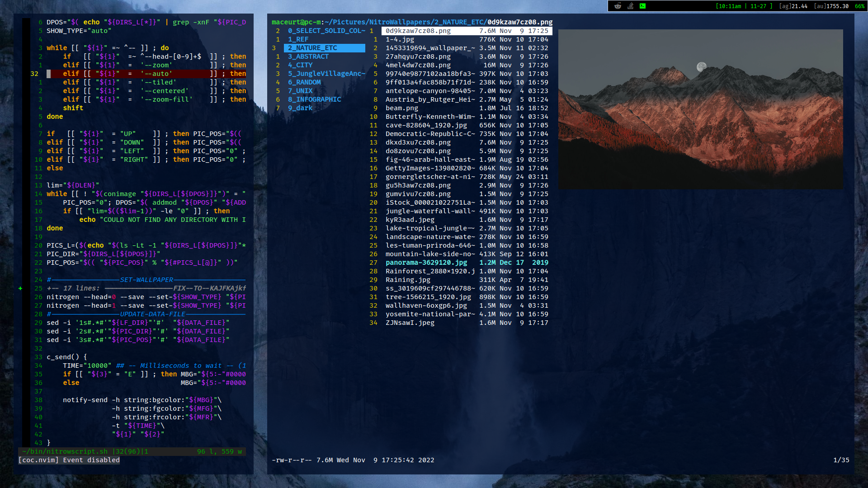Screen dimensions: 868x488
Task: Open the Reddit icon in the top bar
Action: pyautogui.click(x=618, y=6)
